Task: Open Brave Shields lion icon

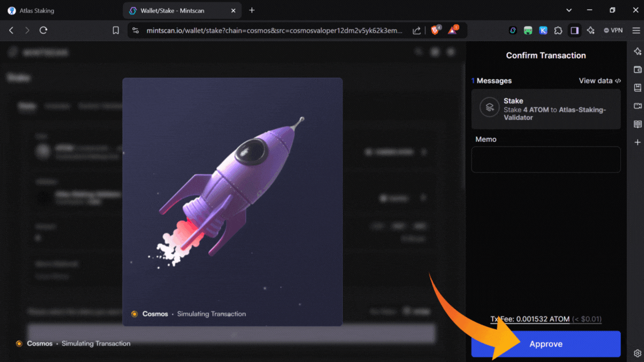Action: [x=435, y=30]
